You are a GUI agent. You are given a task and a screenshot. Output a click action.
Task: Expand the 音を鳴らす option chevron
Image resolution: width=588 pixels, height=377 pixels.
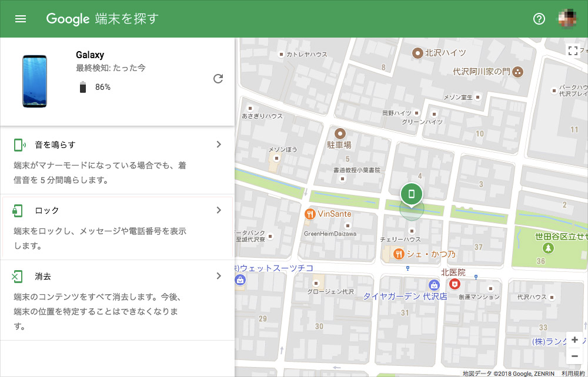click(219, 144)
